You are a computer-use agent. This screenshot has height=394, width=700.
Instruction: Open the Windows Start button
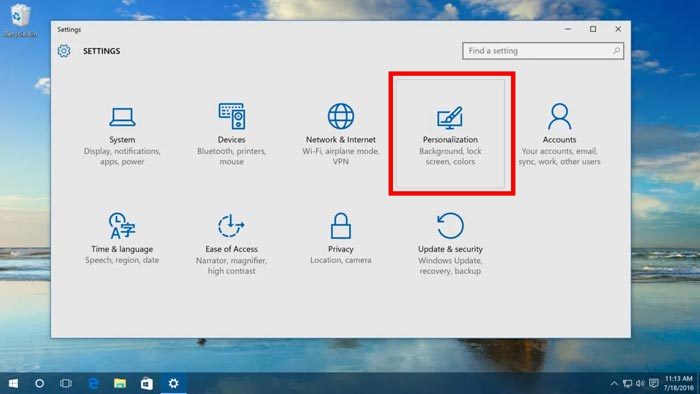point(13,383)
